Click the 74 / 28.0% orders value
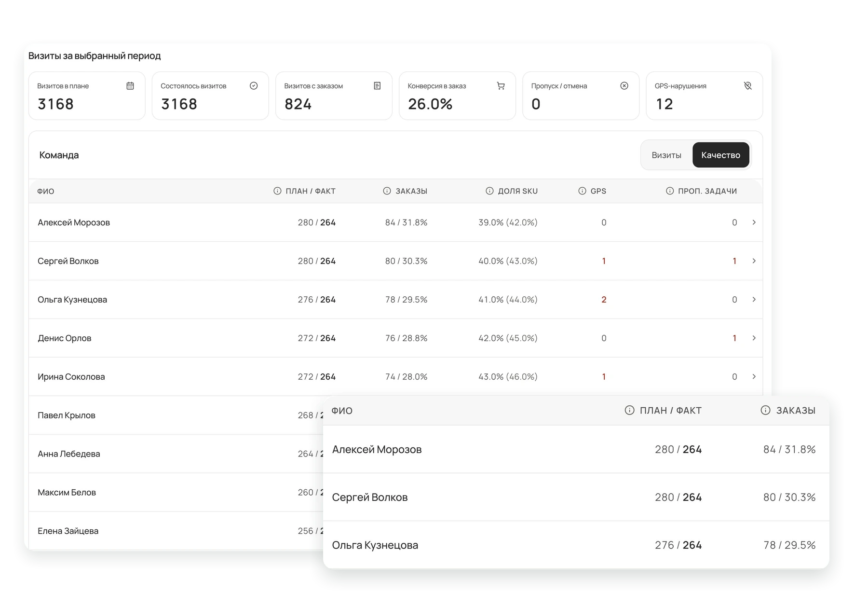 click(406, 377)
